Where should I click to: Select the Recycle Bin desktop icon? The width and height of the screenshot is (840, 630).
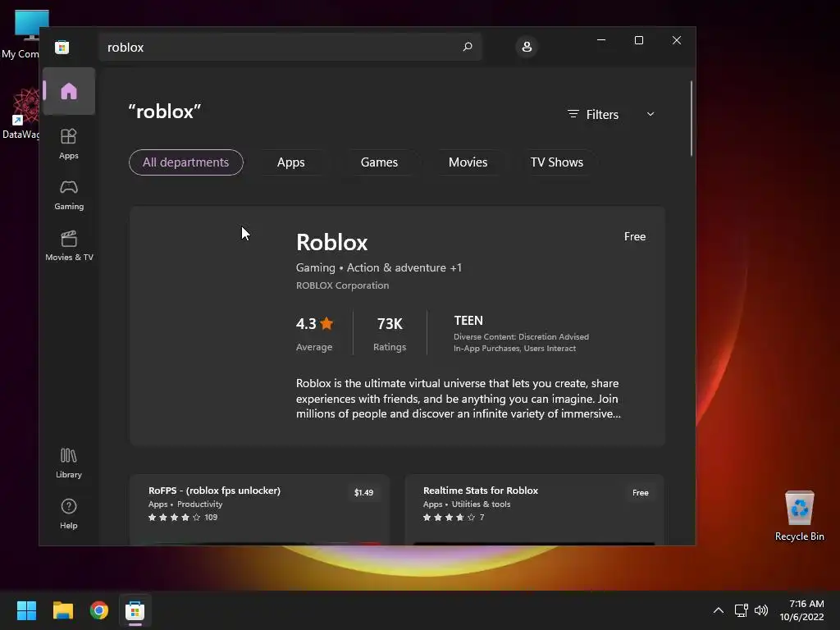(x=799, y=515)
